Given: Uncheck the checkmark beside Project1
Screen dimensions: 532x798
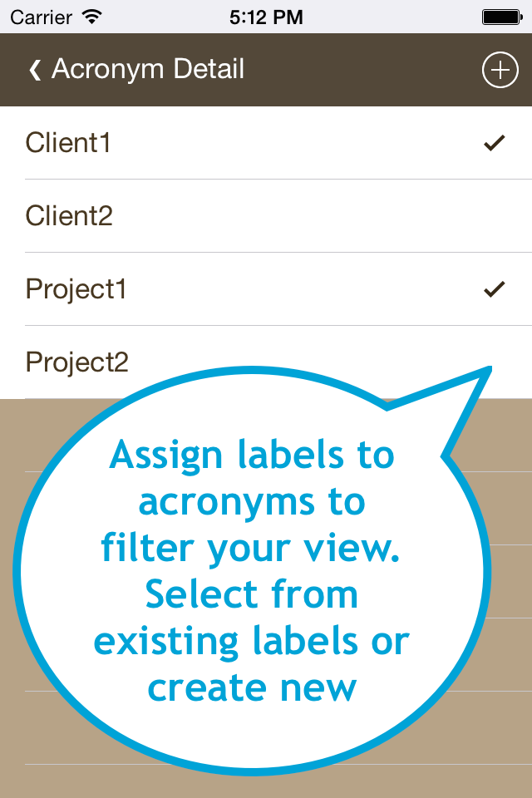Looking at the screenshot, I should click(495, 289).
